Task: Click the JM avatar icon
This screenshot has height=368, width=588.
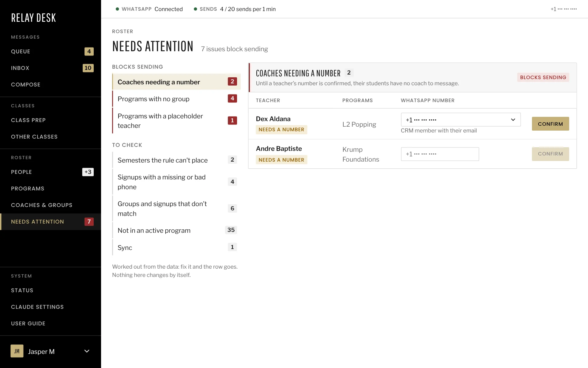Action: coord(17,351)
